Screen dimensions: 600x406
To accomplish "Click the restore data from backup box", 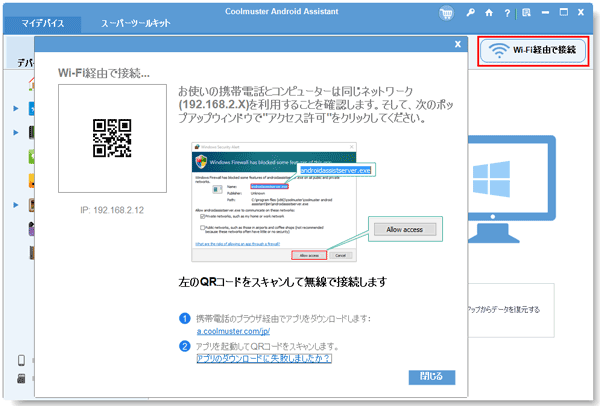I will tap(511, 310).
